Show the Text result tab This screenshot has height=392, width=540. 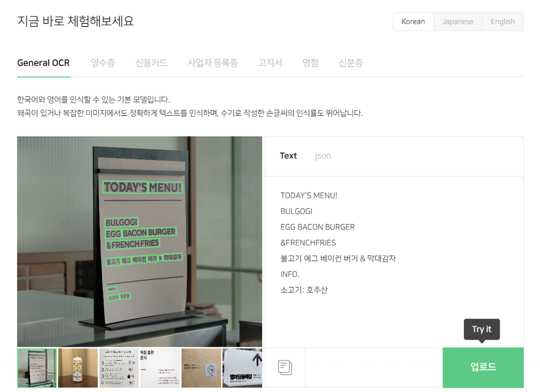click(x=288, y=156)
